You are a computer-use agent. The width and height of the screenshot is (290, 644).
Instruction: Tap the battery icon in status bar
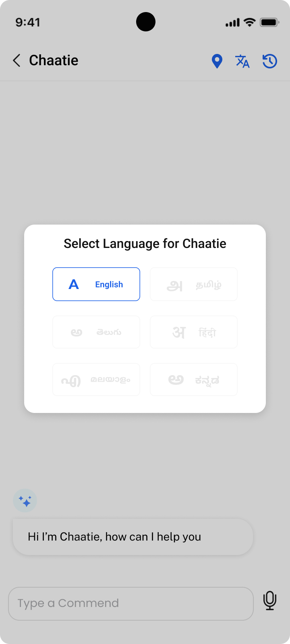269,23
